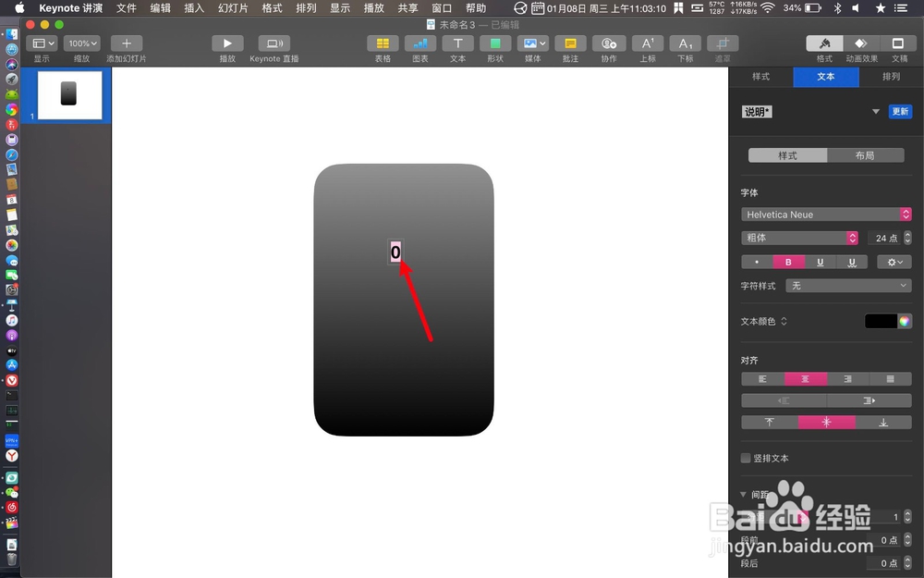Open the Format (格式) menu
The width and height of the screenshot is (924, 578).
tap(272, 8)
